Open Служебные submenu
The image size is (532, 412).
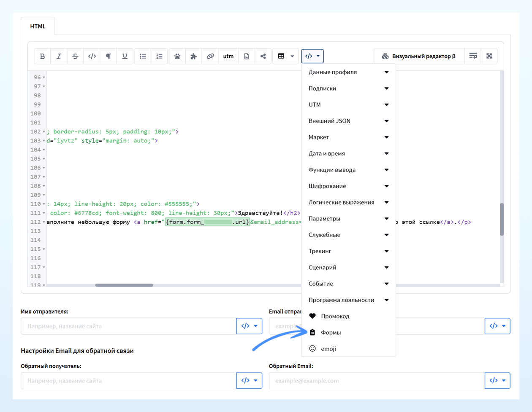pos(348,235)
